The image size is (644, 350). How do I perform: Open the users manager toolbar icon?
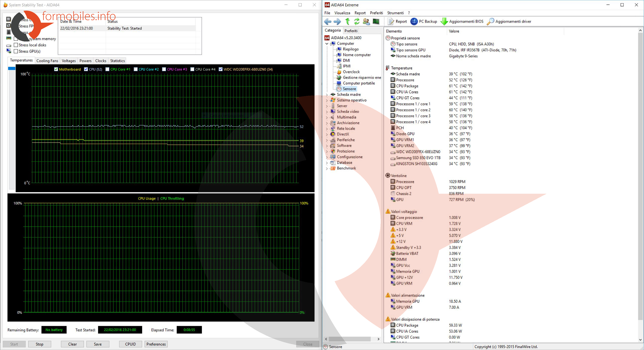point(366,21)
